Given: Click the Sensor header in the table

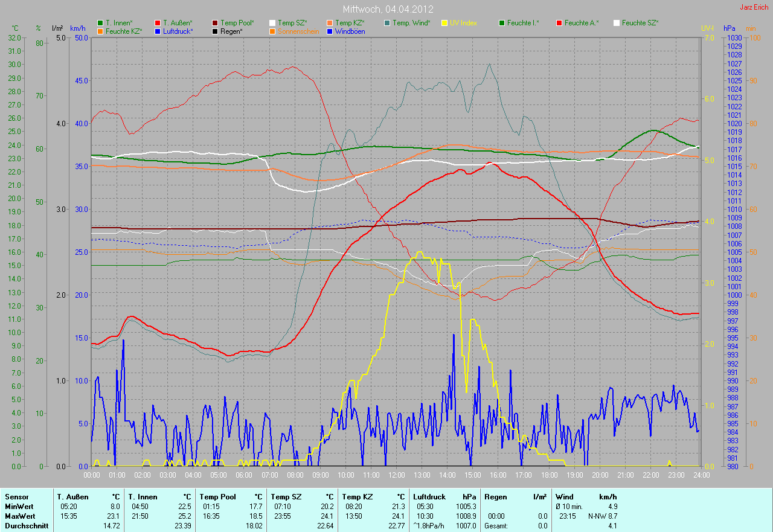Looking at the screenshot, I should point(16,497).
